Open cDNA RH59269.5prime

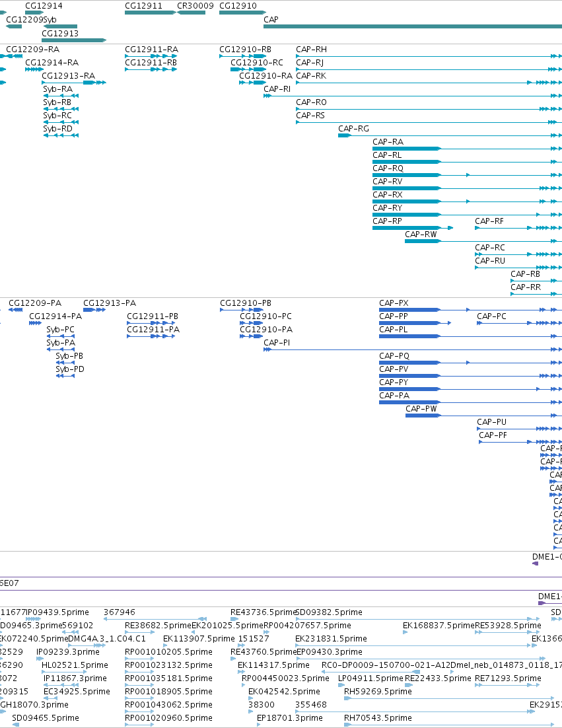coord(378,691)
